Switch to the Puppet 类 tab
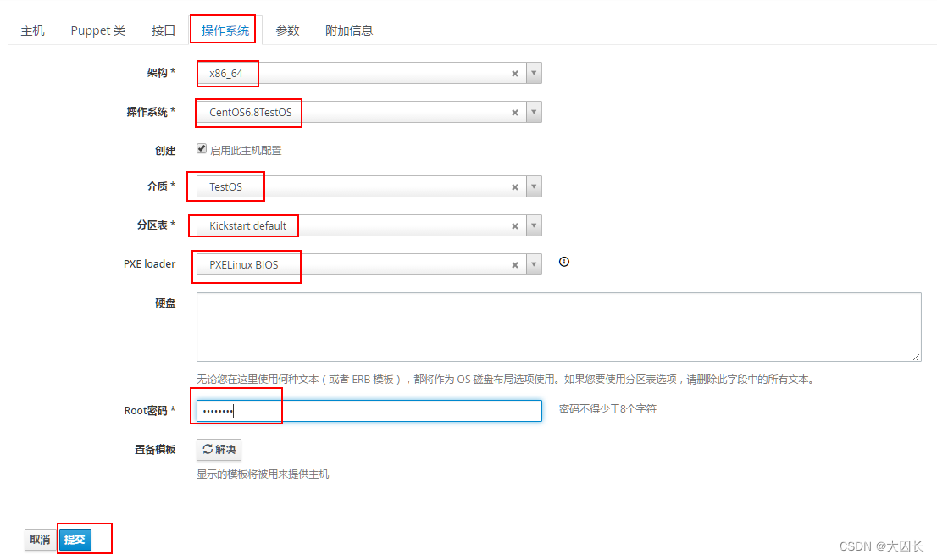 (98, 30)
